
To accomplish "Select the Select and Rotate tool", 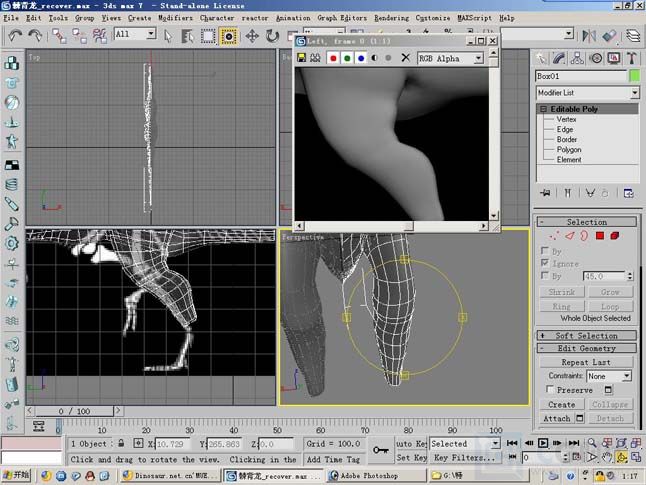I will (x=272, y=36).
